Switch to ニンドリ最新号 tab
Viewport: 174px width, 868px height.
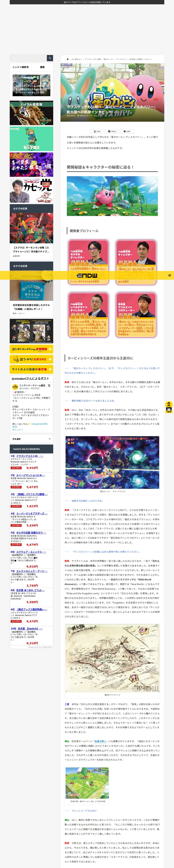[21, 67]
